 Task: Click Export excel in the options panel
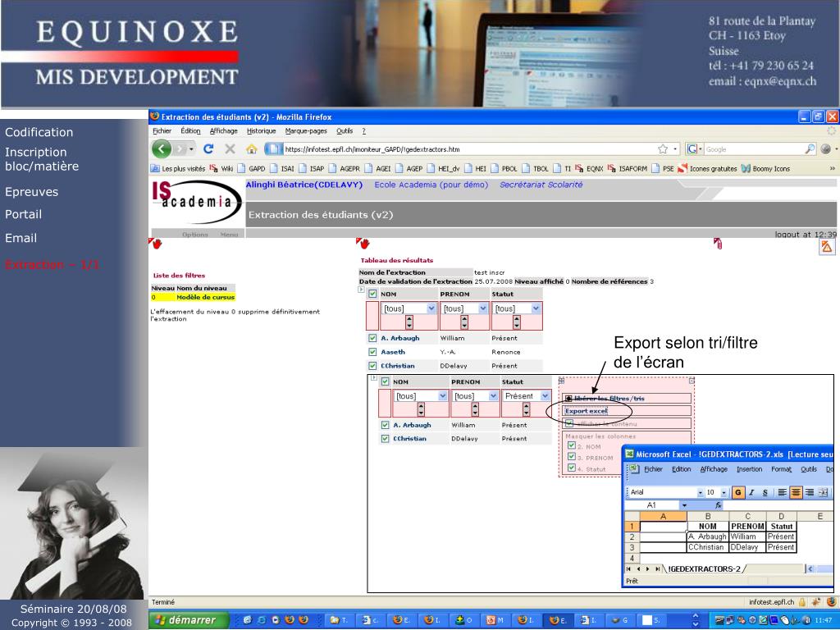[x=586, y=411]
